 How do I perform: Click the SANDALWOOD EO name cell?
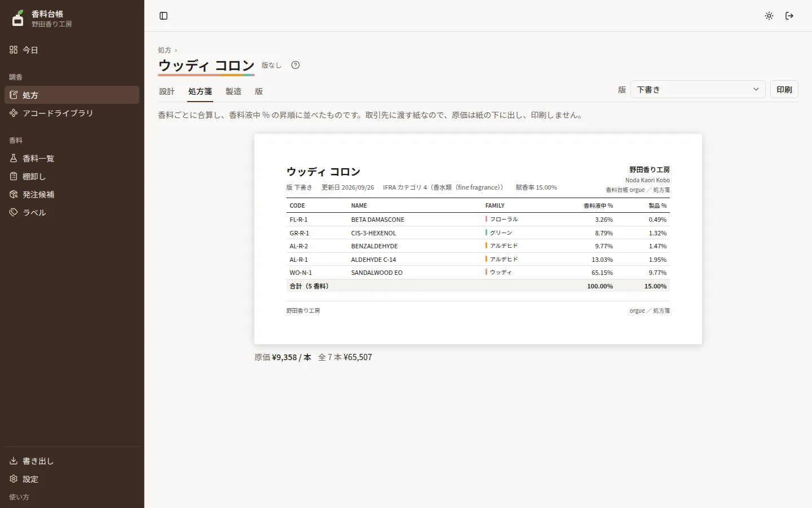[377, 273]
